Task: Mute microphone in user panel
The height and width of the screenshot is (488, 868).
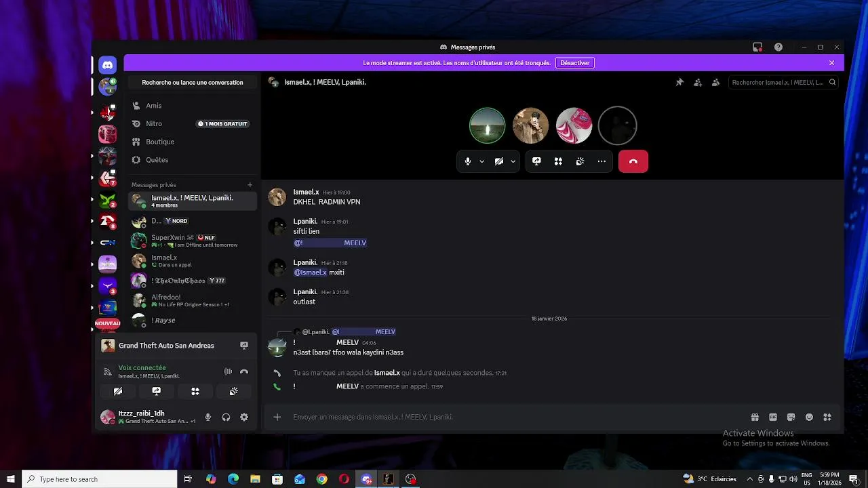Action: (x=208, y=418)
